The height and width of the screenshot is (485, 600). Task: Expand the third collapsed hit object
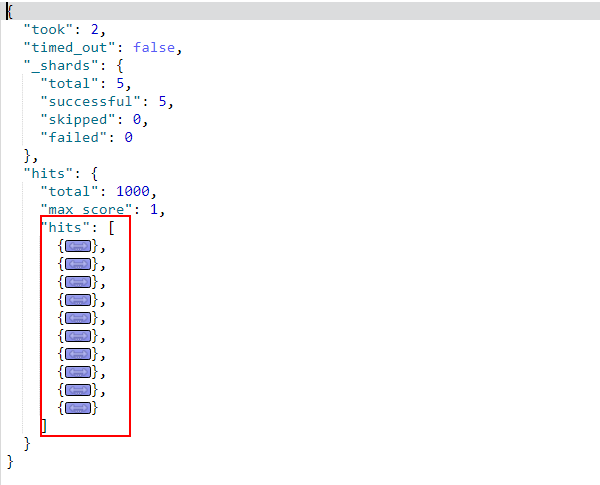point(78,282)
